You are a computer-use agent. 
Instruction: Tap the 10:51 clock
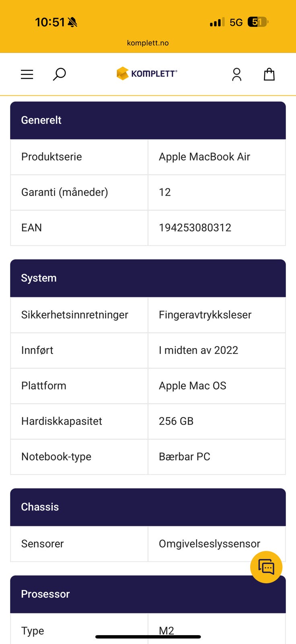tap(50, 22)
